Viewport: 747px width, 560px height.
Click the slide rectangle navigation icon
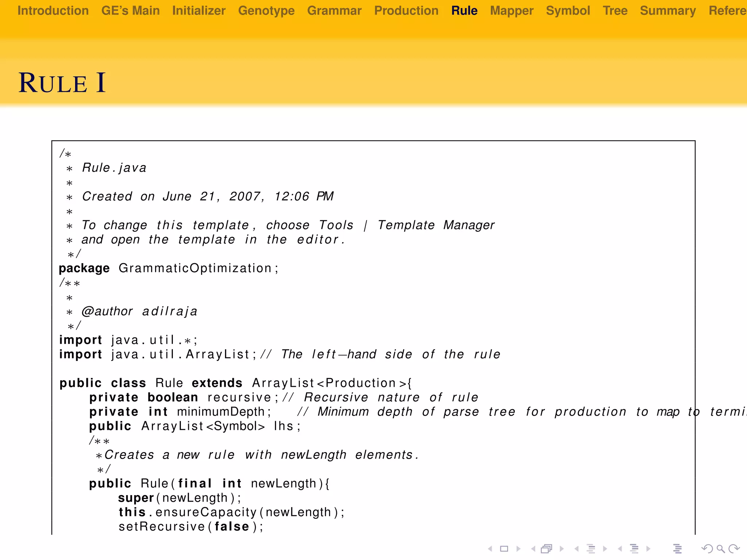click(x=504, y=549)
